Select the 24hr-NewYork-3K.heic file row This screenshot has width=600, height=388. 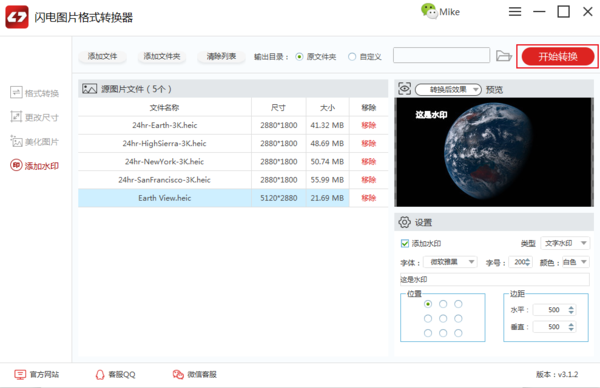point(233,161)
